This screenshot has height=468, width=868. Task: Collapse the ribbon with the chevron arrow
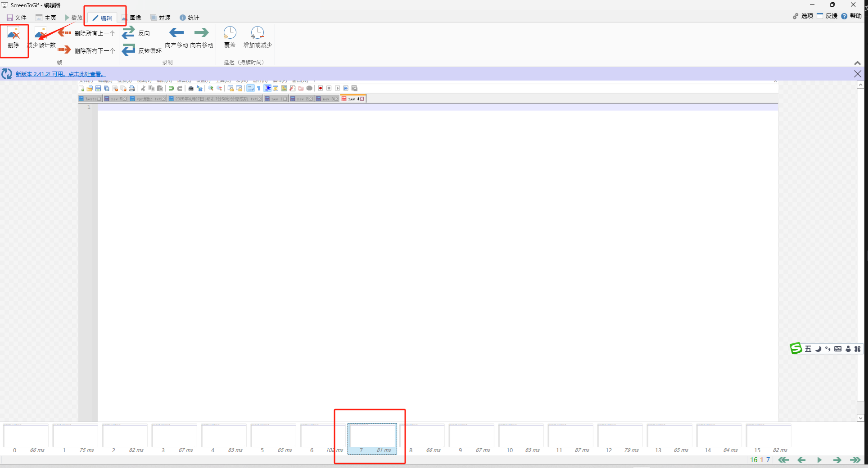(x=857, y=63)
